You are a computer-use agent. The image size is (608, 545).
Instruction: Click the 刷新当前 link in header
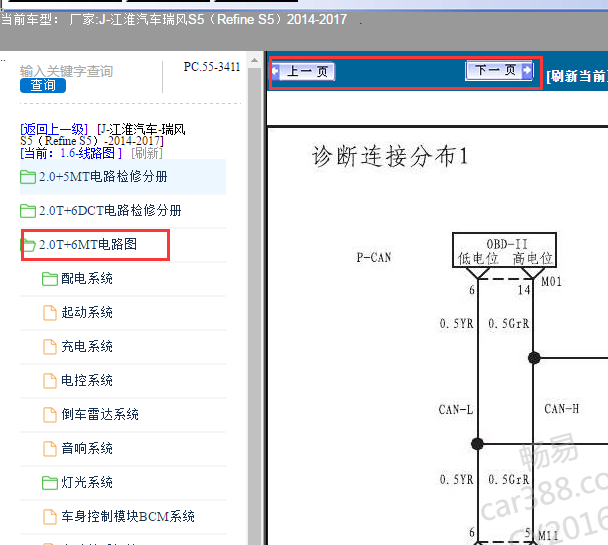click(576, 75)
